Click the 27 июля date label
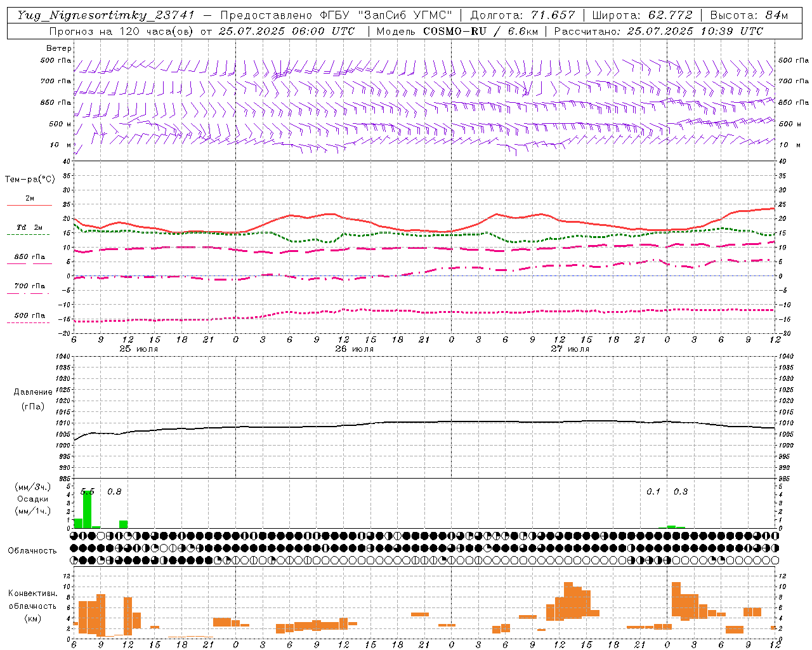The image size is (812, 650). pos(570,348)
